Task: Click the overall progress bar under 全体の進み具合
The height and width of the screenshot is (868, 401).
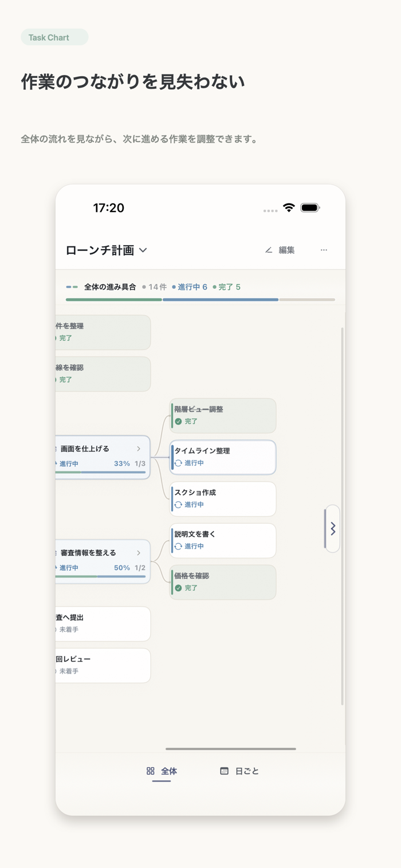Action: coord(200,299)
